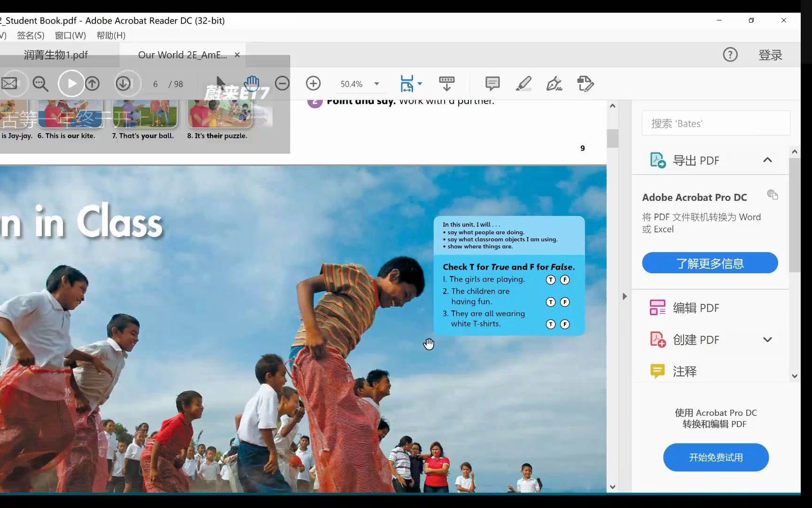Click the 'Check T for True' heading text
The image size is (812, 508).
[x=509, y=267]
